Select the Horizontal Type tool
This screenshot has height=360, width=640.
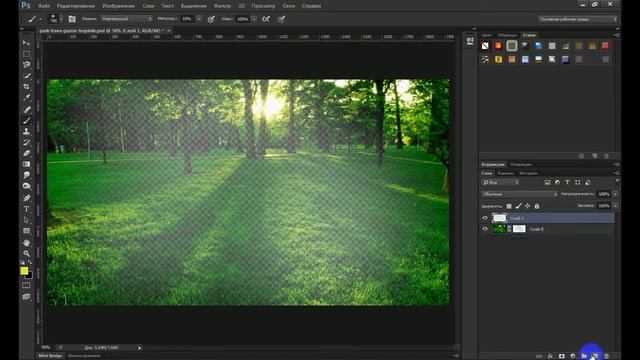(x=27, y=209)
